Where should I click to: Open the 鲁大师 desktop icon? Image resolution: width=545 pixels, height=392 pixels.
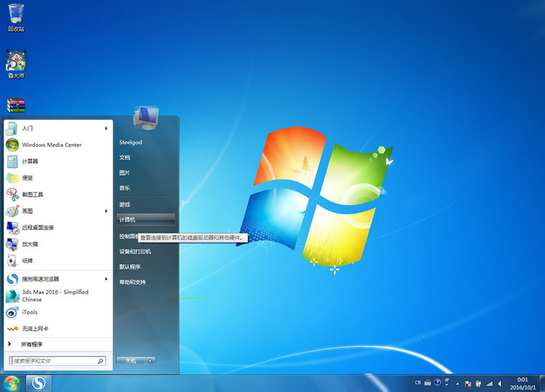[x=16, y=65]
